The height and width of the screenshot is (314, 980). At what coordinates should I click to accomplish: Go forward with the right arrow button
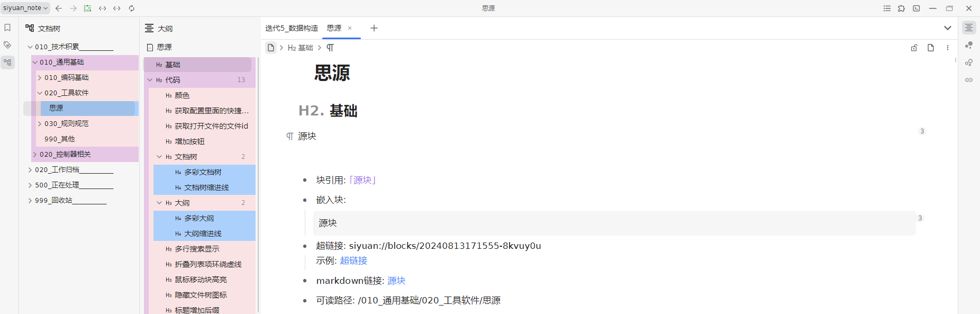pyautogui.click(x=73, y=8)
